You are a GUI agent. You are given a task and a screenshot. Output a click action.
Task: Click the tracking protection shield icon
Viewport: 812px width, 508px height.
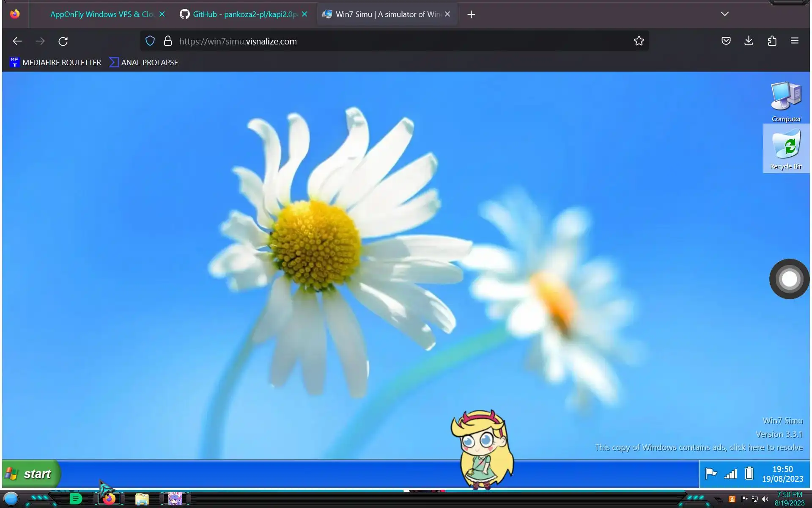click(x=150, y=41)
